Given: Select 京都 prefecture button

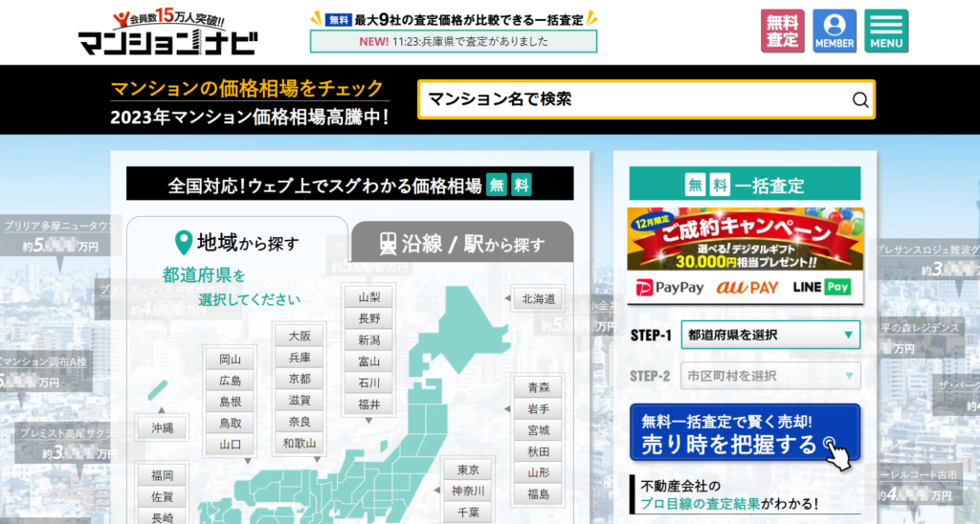Looking at the screenshot, I should point(300,379).
